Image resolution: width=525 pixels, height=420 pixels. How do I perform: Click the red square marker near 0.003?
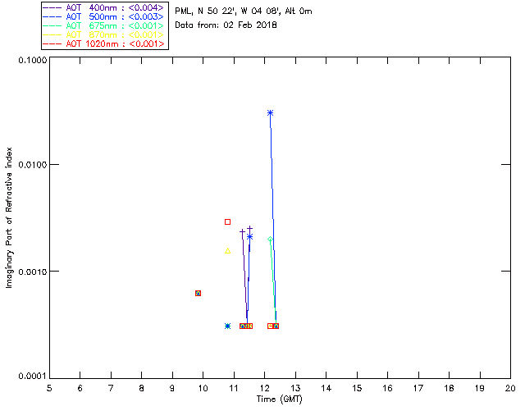click(228, 221)
